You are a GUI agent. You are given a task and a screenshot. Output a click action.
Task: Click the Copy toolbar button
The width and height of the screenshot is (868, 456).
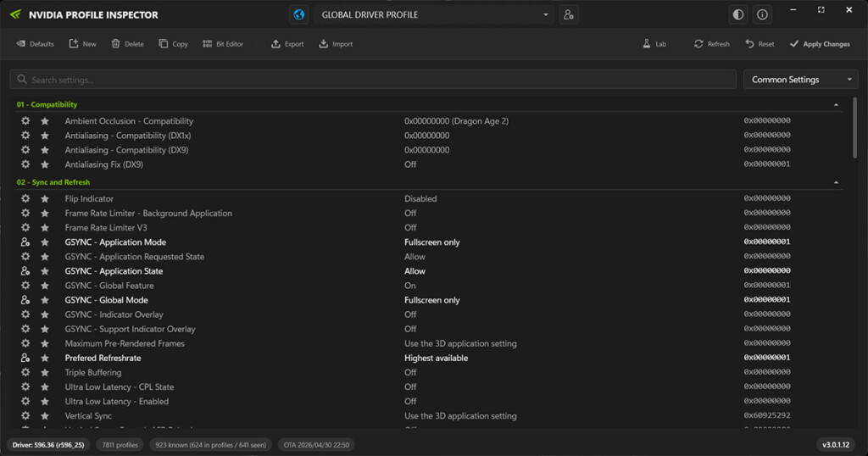[173, 44]
